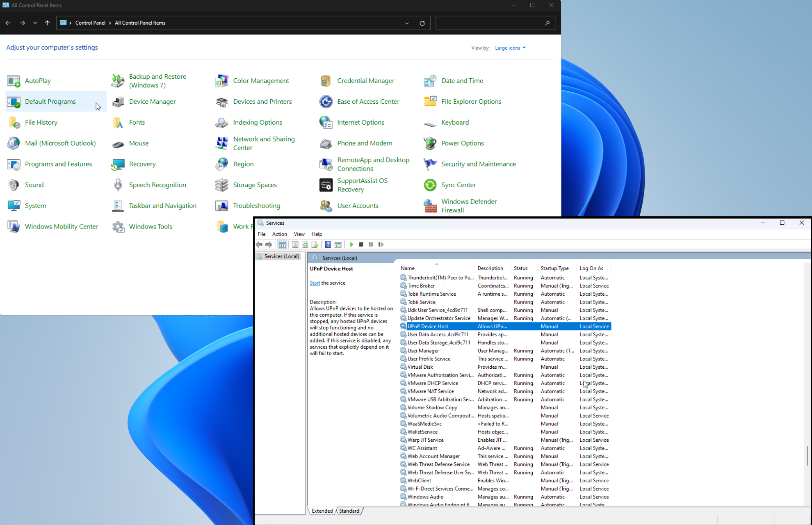812x525 pixels.
Task: Open Windows Defender Firewall
Action: click(461, 206)
